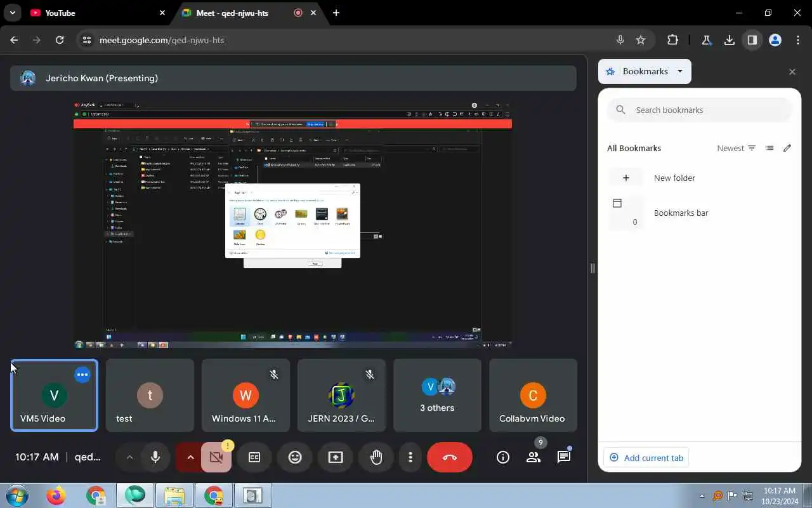This screenshot has height=508, width=812.
Task: Click the address bar URL
Action: coord(162,40)
